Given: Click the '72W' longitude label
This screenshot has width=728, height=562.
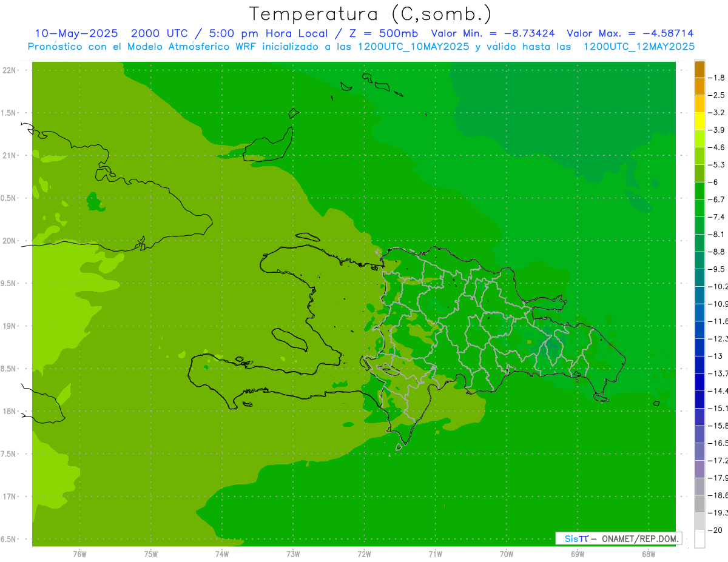Looking at the screenshot, I should click(x=364, y=554).
